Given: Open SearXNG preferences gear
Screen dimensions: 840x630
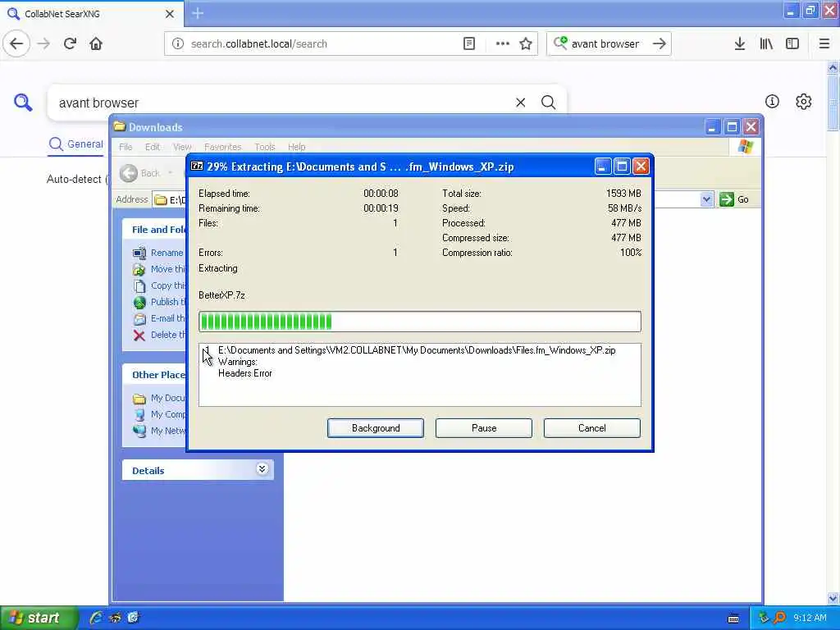Looking at the screenshot, I should coord(803,101).
